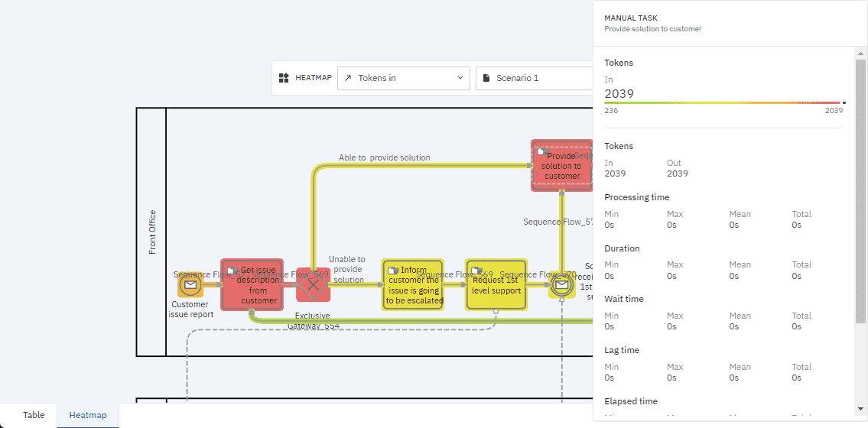The width and height of the screenshot is (868, 428).
Task: Click the Tokens in arrow icon
Action: point(348,78)
